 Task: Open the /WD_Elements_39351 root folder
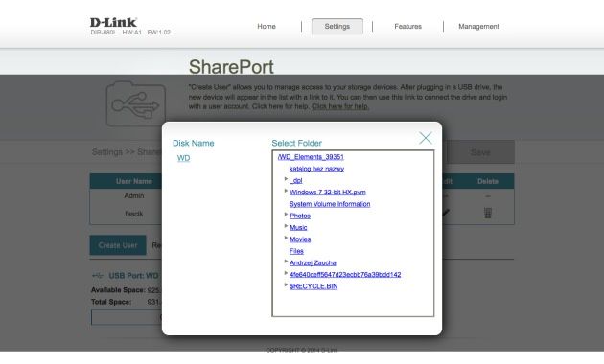(x=311, y=157)
